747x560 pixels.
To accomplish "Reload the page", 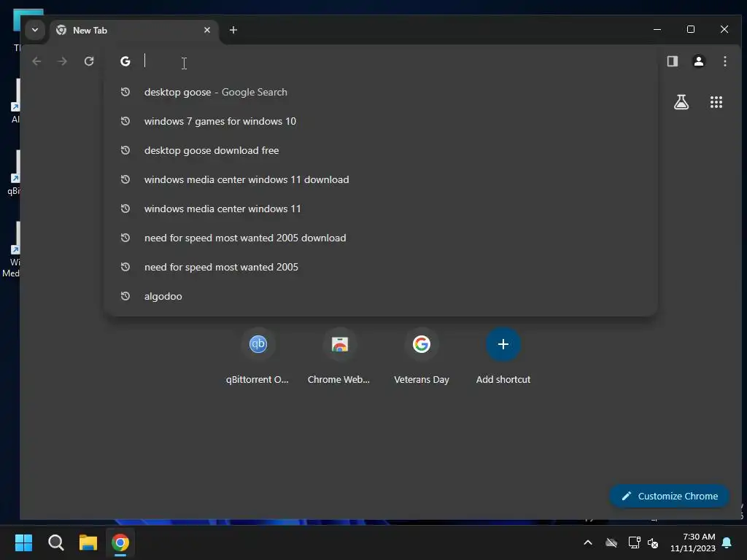I will coord(89,61).
